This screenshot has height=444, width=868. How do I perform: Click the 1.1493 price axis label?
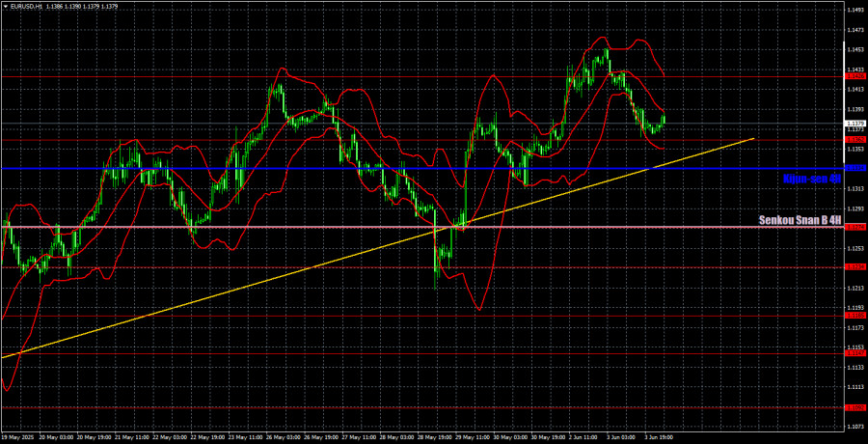[855, 10]
